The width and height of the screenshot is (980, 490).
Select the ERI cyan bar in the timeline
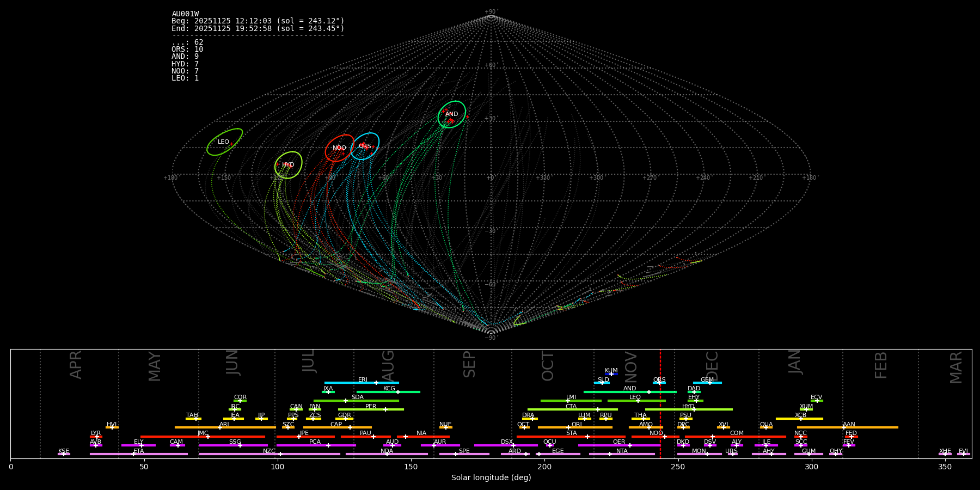(362, 383)
